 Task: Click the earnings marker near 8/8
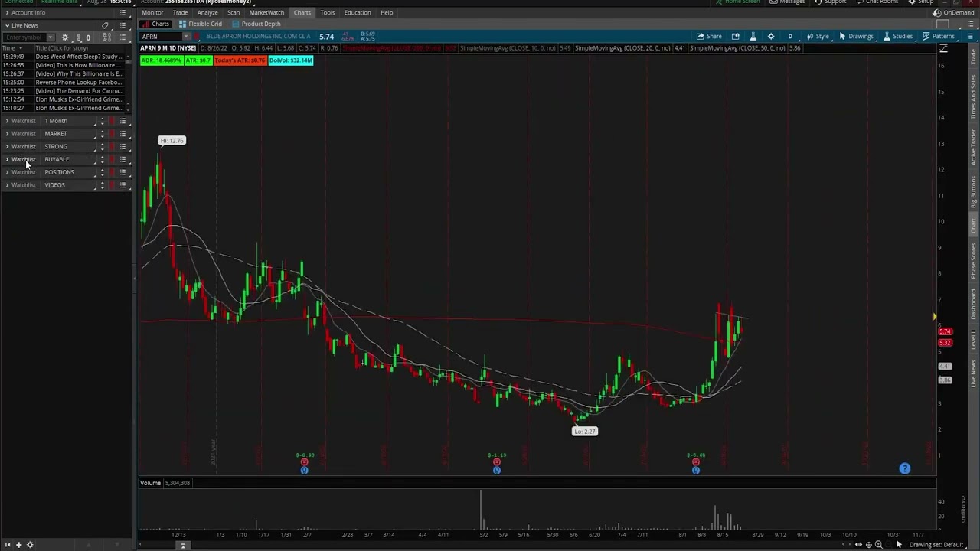[x=696, y=462]
